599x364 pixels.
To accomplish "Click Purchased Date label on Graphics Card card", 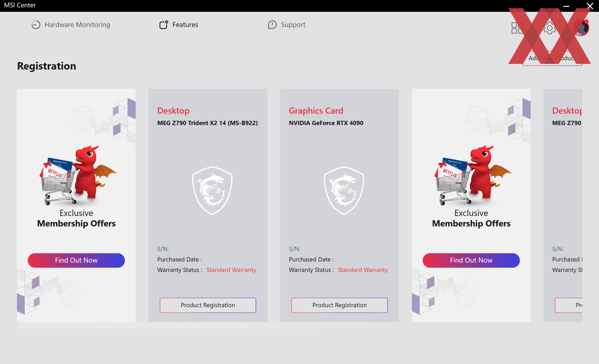I will tap(311, 259).
